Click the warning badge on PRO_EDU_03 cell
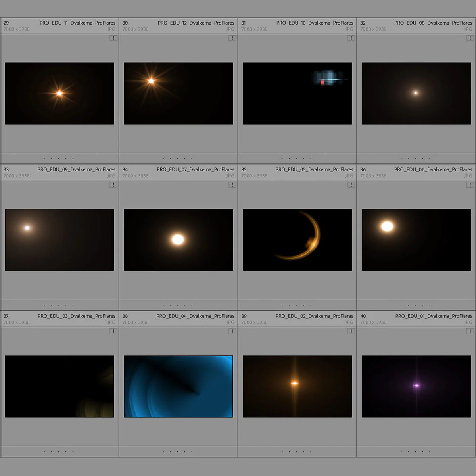 [x=113, y=332]
